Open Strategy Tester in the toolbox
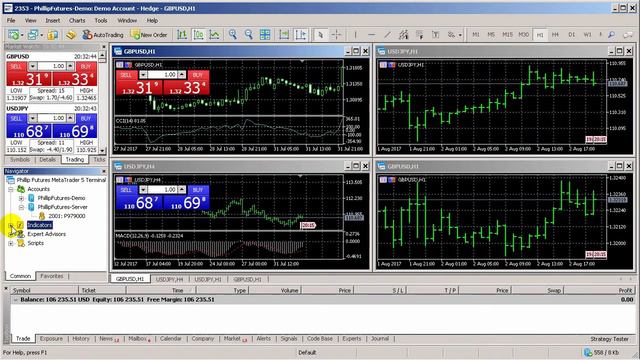This screenshot has width=640, height=360. click(609, 339)
